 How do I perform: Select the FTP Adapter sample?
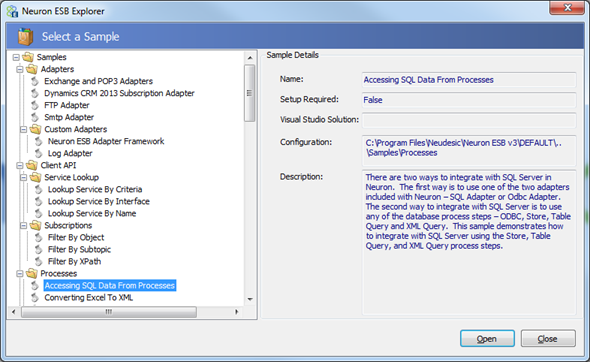click(x=67, y=105)
